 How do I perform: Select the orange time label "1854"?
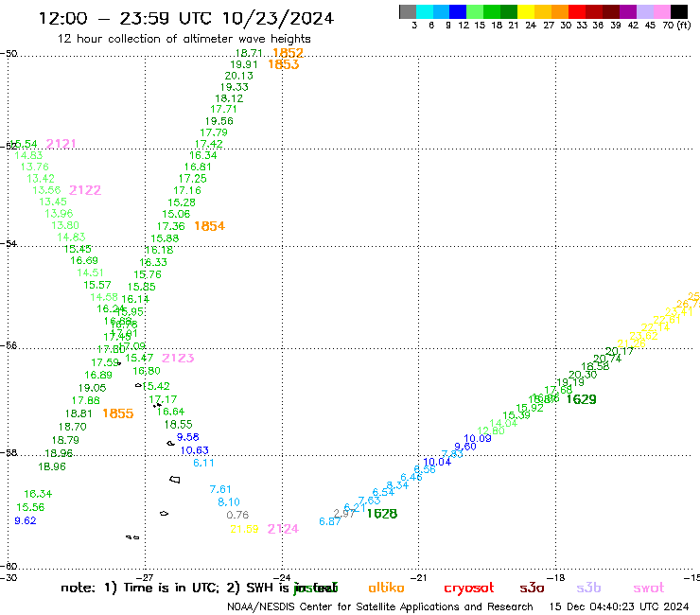click(209, 226)
